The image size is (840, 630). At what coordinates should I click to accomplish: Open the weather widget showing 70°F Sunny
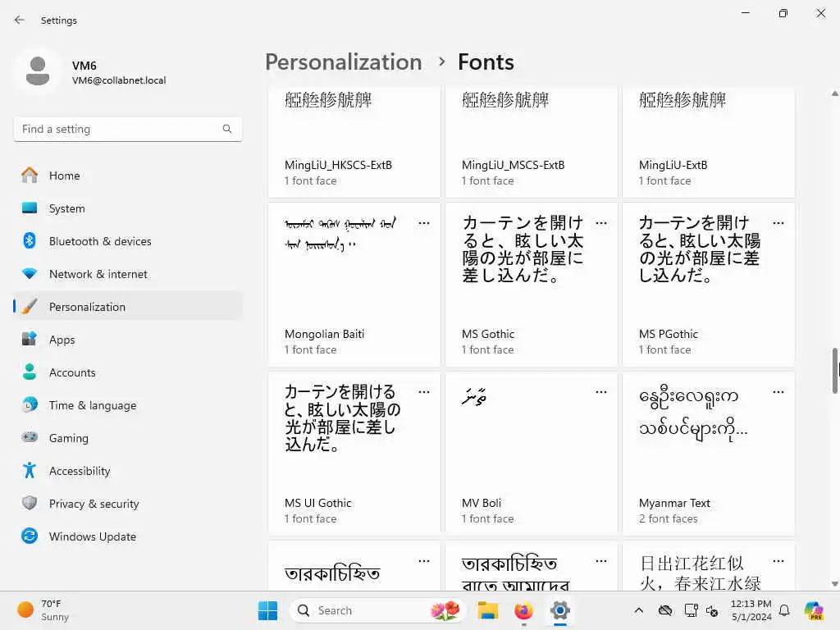(44, 610)
